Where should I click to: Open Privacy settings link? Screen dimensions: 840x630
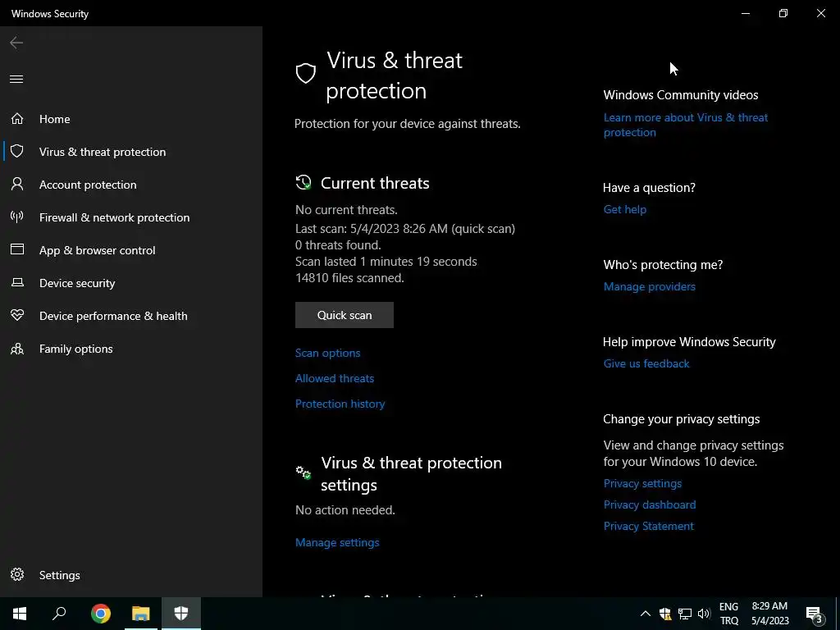(x=643, y=483)
